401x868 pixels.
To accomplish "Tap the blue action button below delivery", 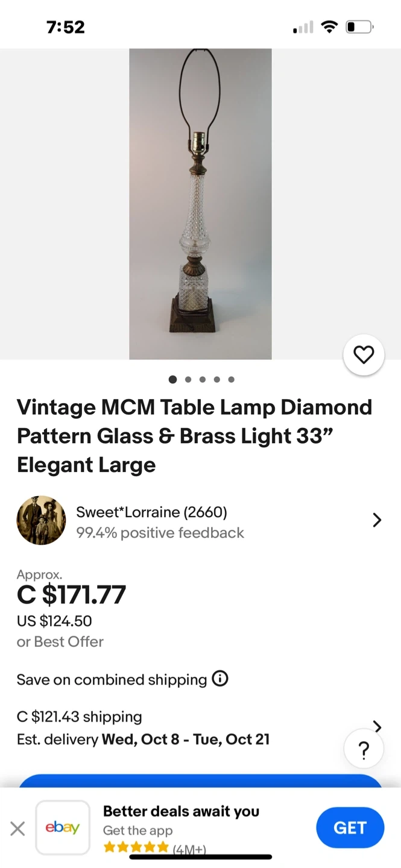I will pyautogui.click(x=200, y=780).
